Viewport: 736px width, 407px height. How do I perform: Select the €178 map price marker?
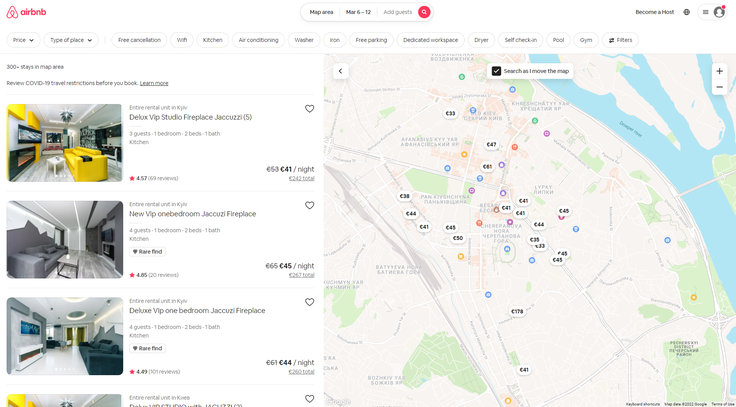517,312
